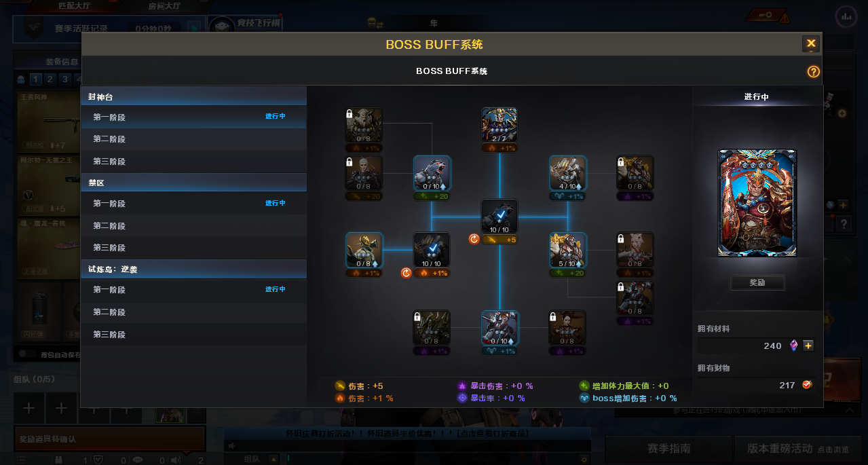Close the BOSS BUFF system dialog
The image size is (868, 465).
[811, 43]
